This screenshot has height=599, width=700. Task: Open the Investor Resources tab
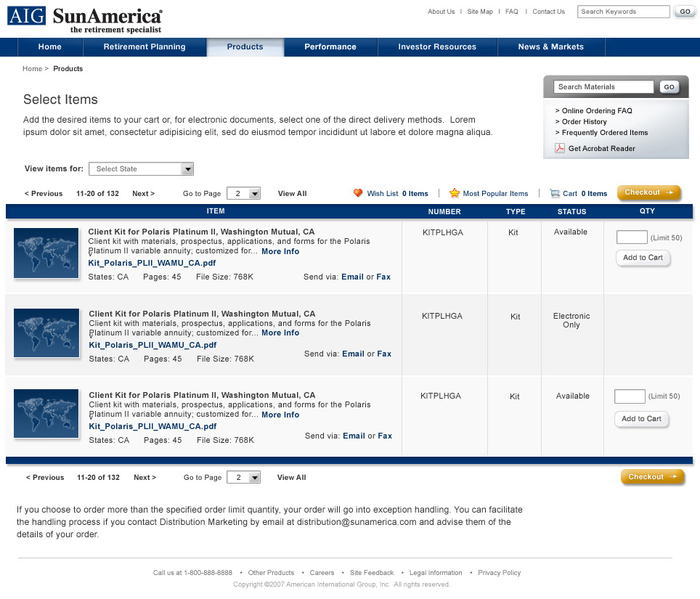(x=437, y=47)
